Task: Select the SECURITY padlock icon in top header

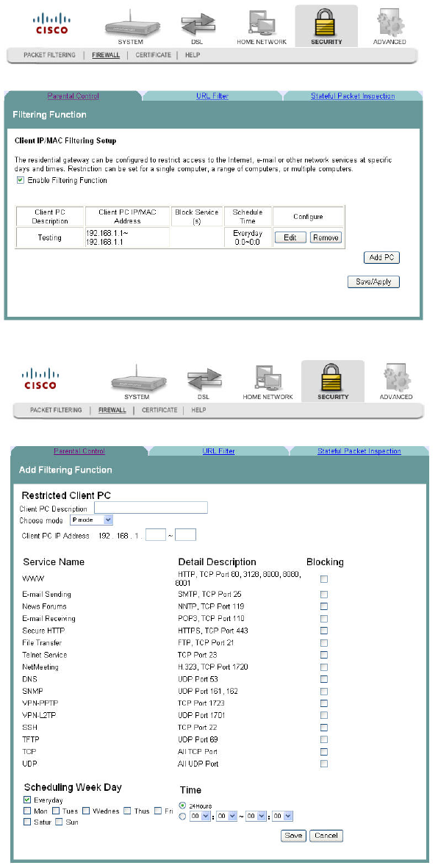Action: click(x=326, y=24)
